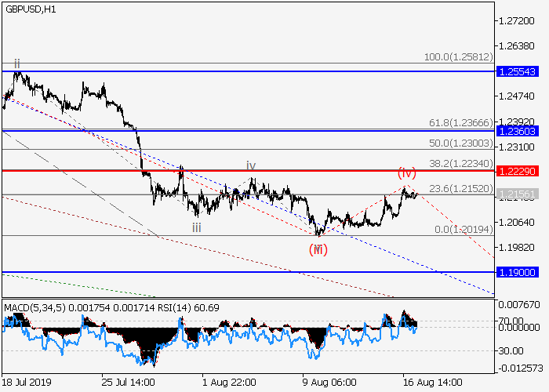This screenshot has width=549, height=392.
Task: Select the blue 1.25543 price tag
Action: 517,71
